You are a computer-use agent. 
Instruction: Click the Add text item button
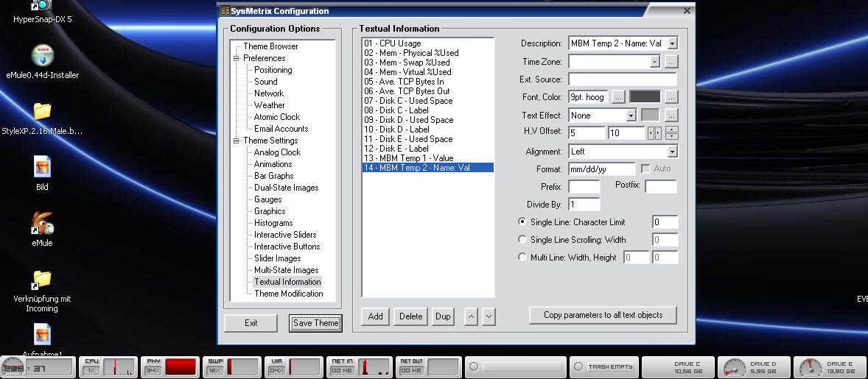(x=375, y=316)
